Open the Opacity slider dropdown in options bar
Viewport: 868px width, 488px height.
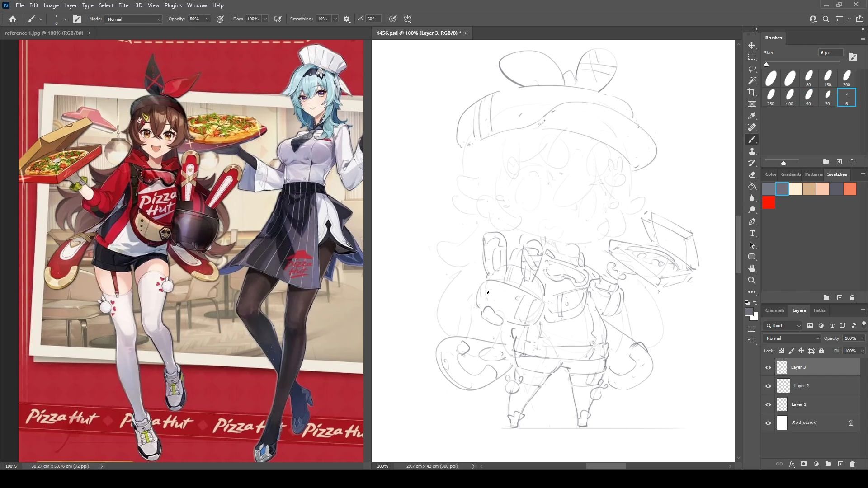click(x=208, y=19)
